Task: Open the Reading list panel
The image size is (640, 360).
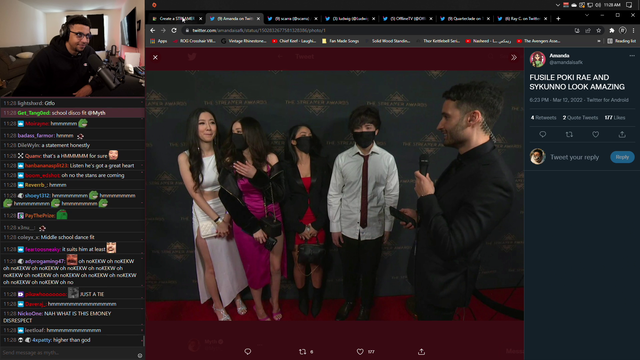Action: (x=622, y=41)
